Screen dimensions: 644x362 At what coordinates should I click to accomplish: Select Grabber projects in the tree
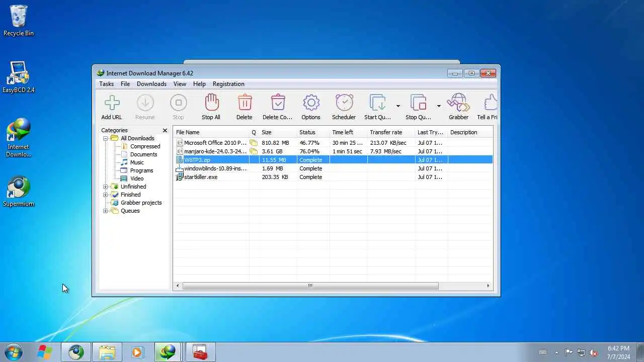pyautogui.click(x=141, y=203)
